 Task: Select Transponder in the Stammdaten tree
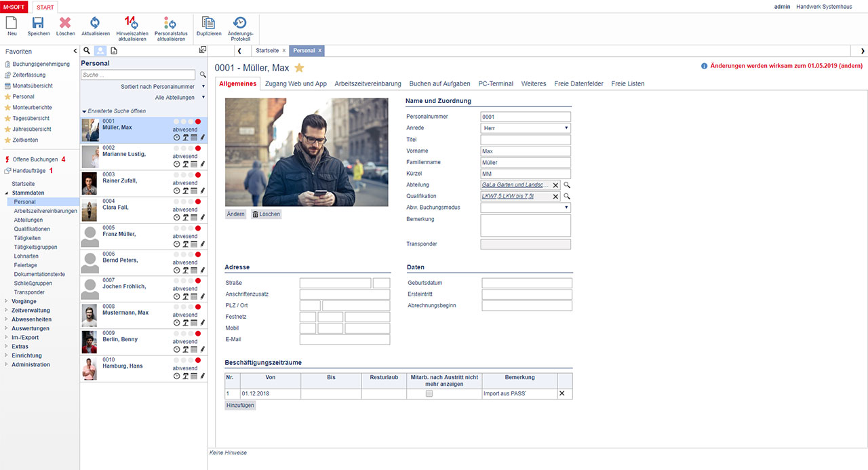[x=29, y=292]
